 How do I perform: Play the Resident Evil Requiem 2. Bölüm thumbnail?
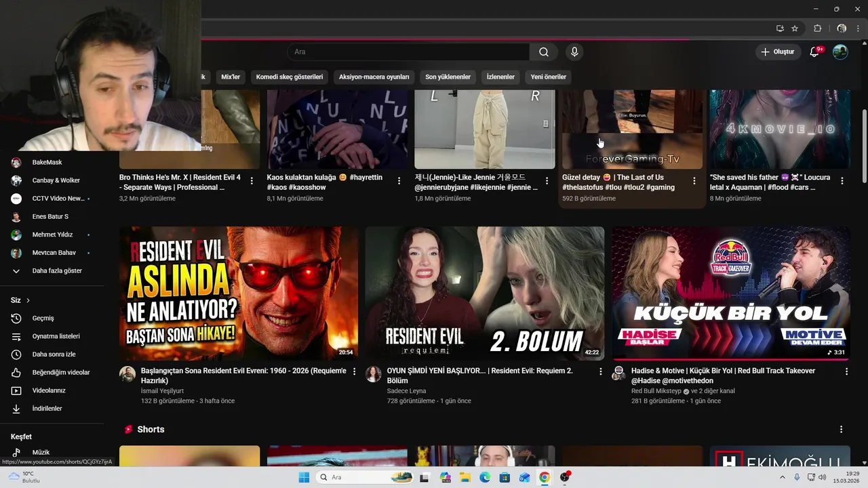(x=485, y=293)
